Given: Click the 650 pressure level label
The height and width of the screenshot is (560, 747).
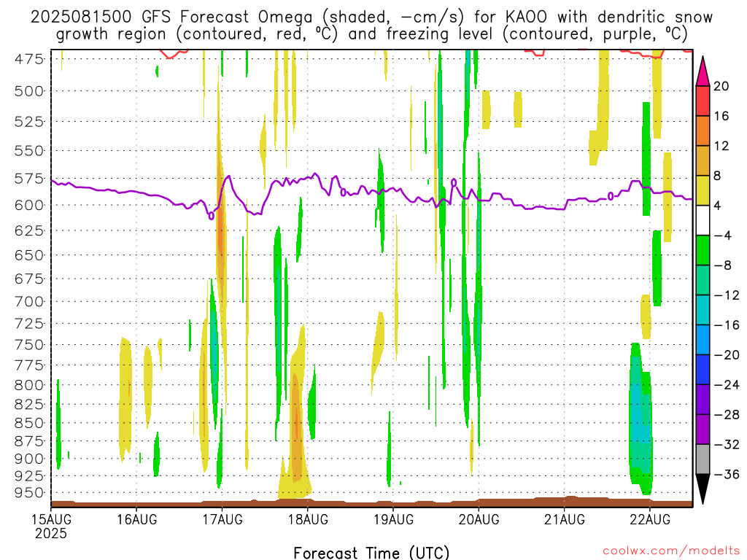Looking at the screenshot, I should [x=29, y=254].
